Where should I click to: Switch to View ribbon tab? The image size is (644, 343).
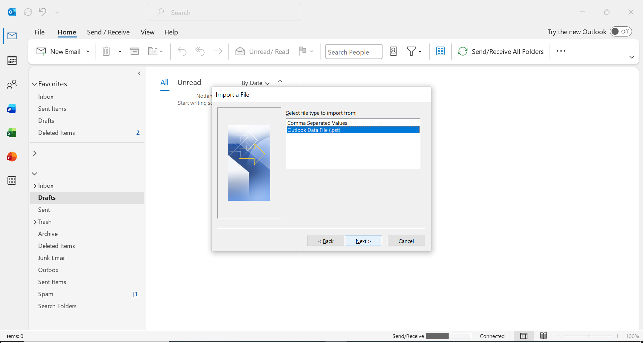coord(147,32)
